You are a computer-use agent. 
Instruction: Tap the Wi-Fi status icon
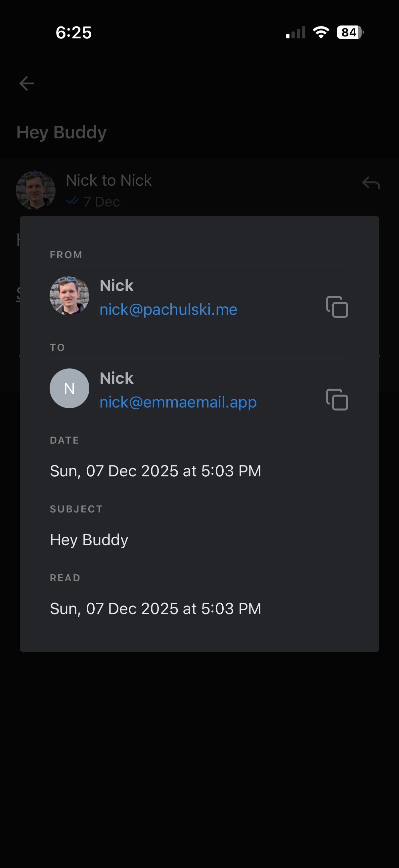tap(321, 32)
